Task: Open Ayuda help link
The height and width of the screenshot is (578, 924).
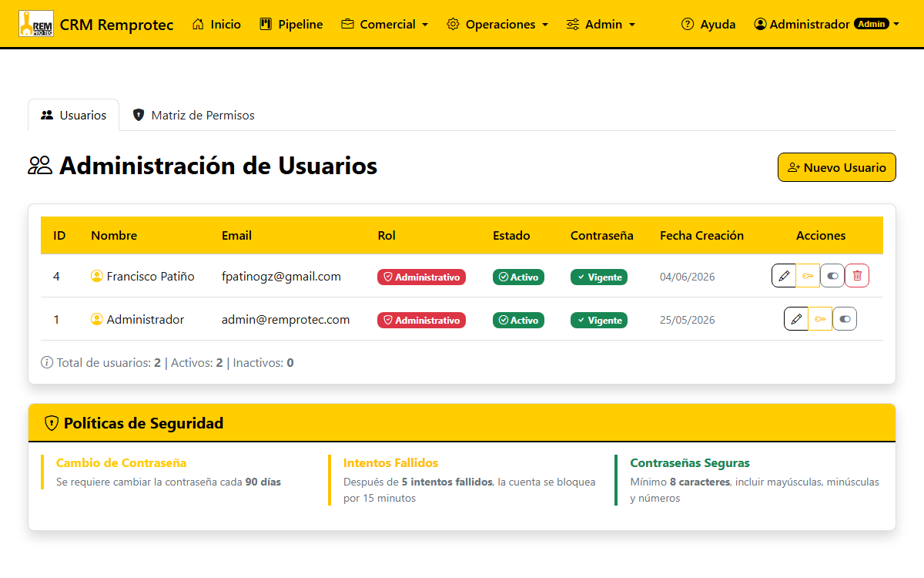Action: pos(708,25)
